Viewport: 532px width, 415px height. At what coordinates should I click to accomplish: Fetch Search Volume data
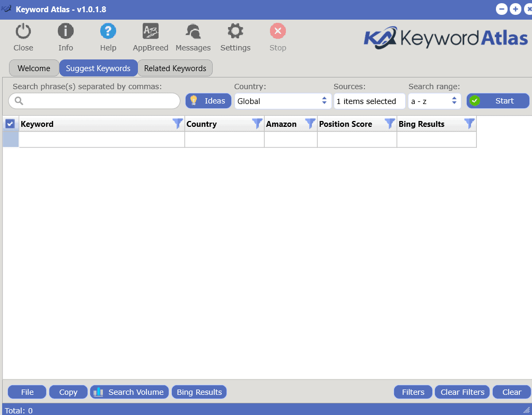coord(129,392)
